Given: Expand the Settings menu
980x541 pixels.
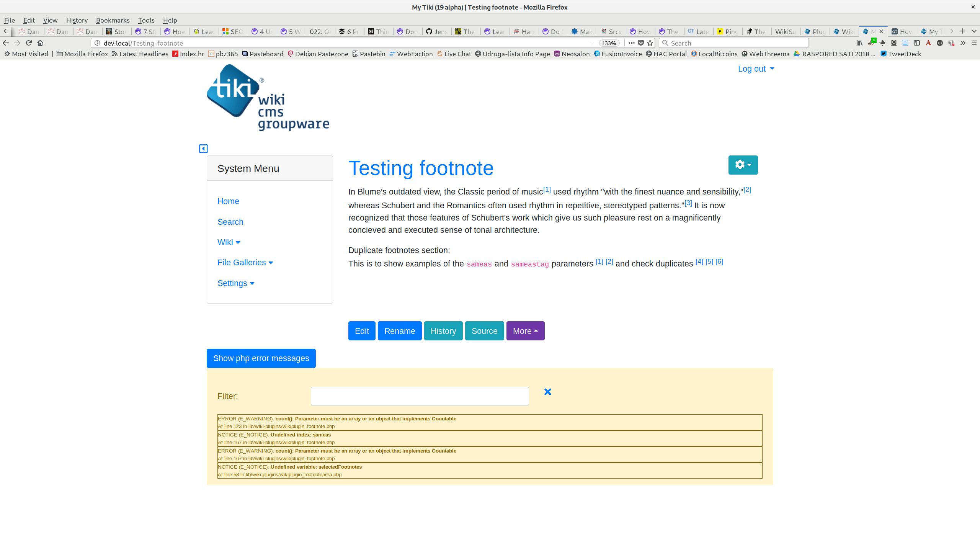Looking at the screenshot, I should point(236,283).
